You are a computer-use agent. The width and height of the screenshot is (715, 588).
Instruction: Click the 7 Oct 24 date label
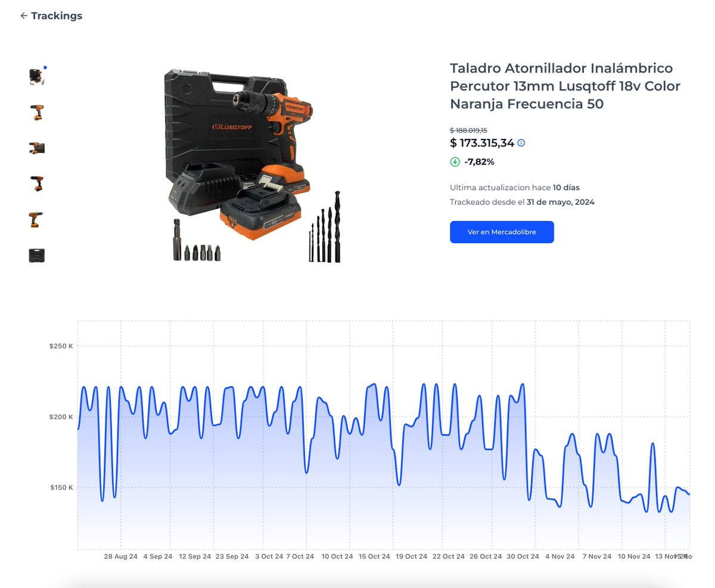pyautogui.click(x=300, y=556)
